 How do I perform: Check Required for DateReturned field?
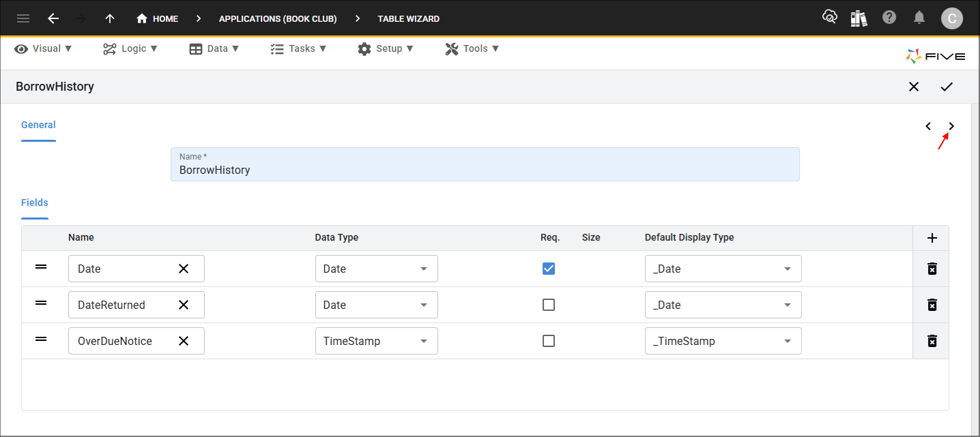pyautogui.click(x=549, y=305)
